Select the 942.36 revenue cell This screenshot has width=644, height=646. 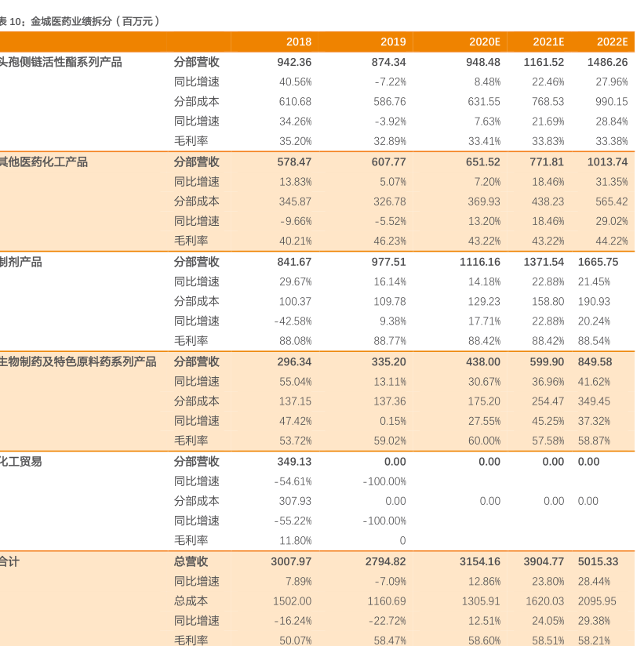click(x=294, y=62)
